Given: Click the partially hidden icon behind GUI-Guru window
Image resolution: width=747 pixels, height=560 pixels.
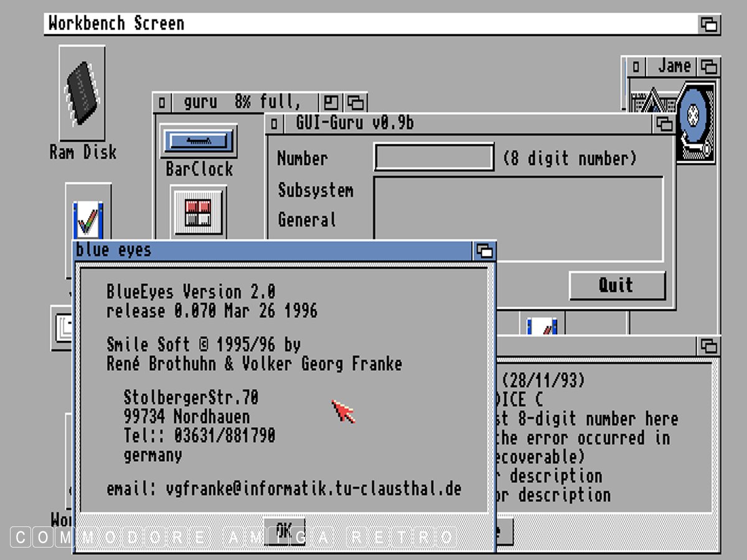Looking at the screenshot, I should click(x=541, y=325).
